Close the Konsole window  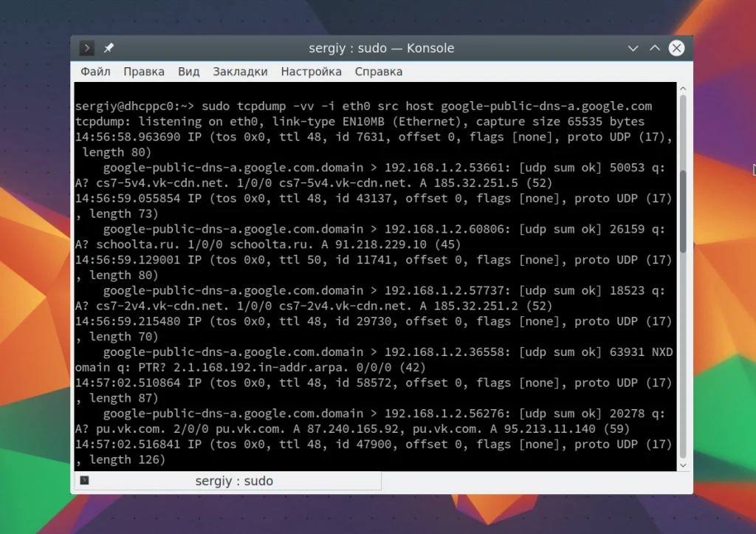(676, 48)
